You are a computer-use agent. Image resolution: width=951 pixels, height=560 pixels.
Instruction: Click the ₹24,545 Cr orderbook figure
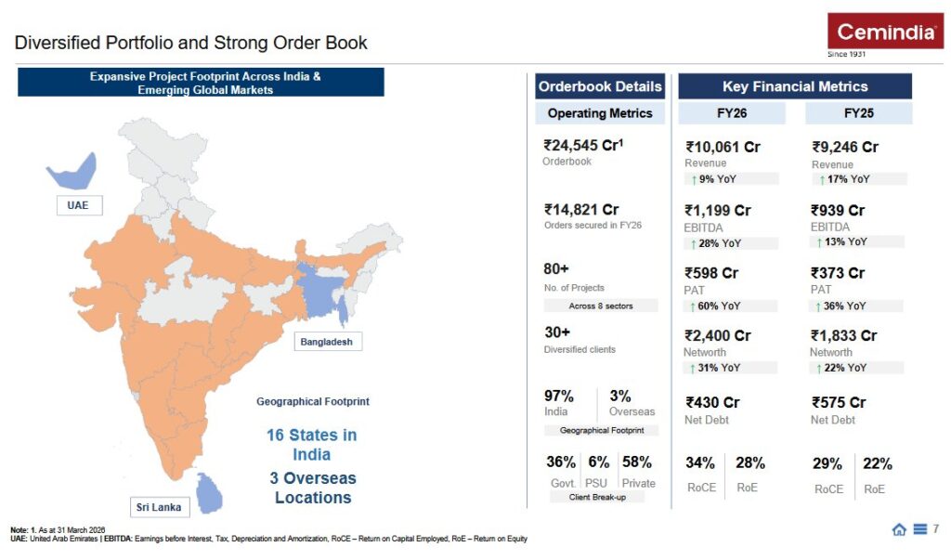pos(583,146)
